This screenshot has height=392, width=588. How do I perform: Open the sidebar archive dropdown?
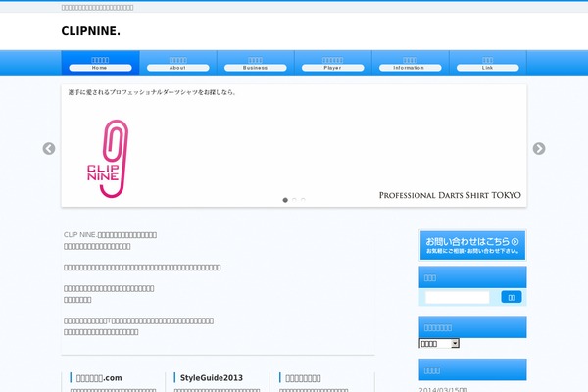[x=439, y=343]
